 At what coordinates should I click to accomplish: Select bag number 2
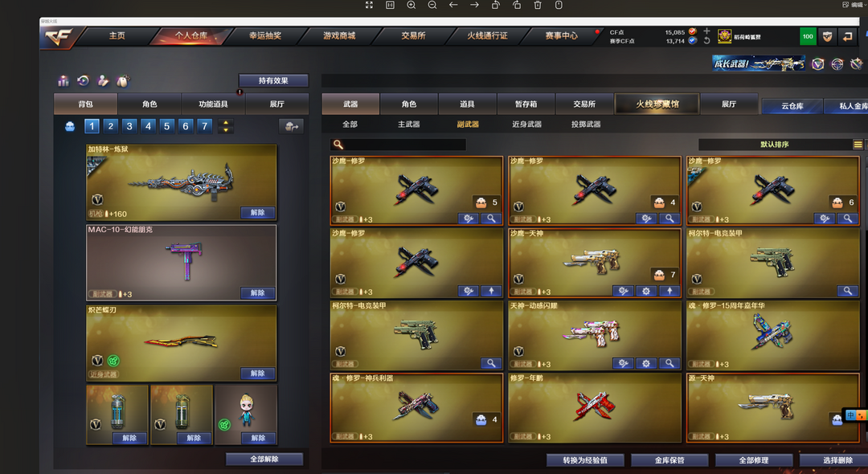(111, 126)
